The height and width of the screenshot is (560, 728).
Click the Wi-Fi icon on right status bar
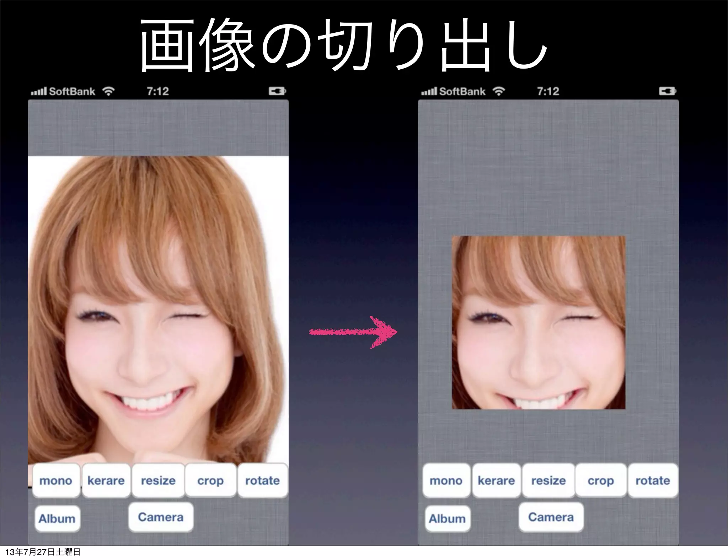point(499,91)
